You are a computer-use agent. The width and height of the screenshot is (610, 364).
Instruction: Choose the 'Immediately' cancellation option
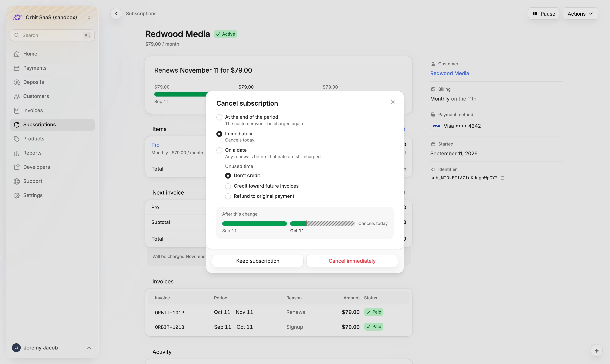pos(219,134)
